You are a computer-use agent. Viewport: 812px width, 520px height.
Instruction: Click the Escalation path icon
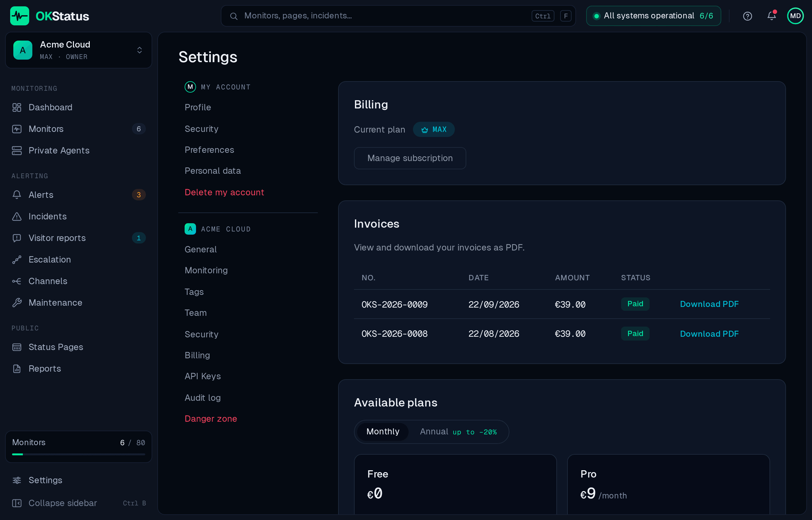click(x=16, y=260)
